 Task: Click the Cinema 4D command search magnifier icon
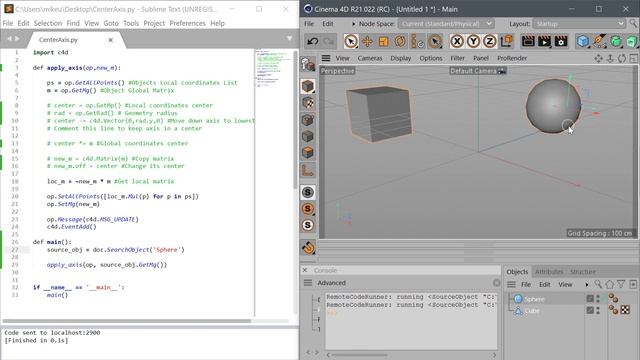click(x=633, y=23)
